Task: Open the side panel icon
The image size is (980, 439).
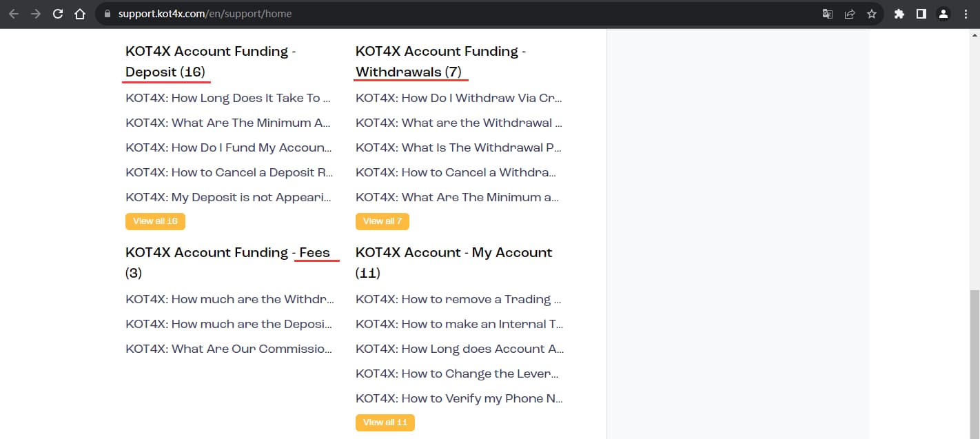Action: pyautogui.click(x=921, y=14)
